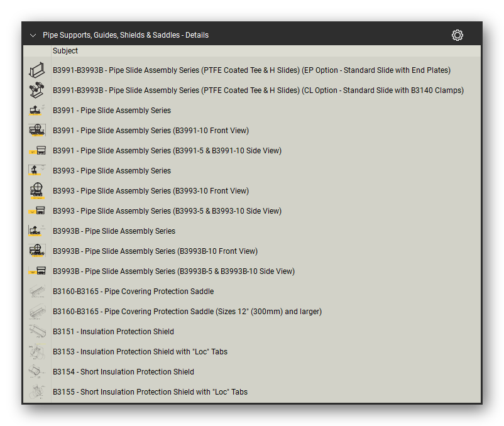Select thumbnail for B3993-10 Front View
This screenshot has width=504, height=426.
37,190
